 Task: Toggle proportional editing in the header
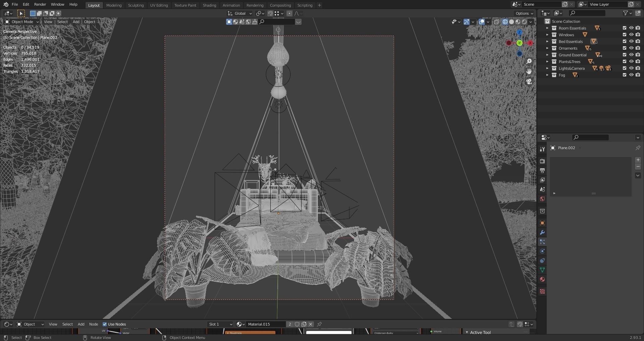point(289,13)
